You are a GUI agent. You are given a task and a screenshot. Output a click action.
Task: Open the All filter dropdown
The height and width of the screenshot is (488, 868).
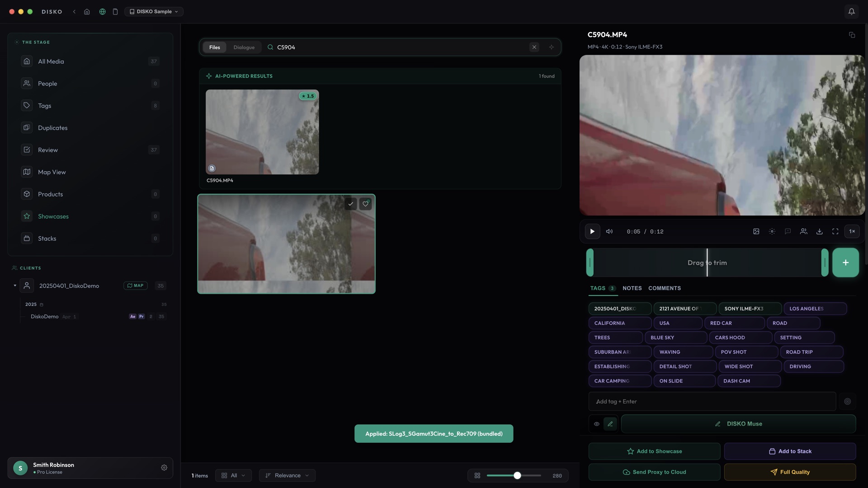[233, 475]
